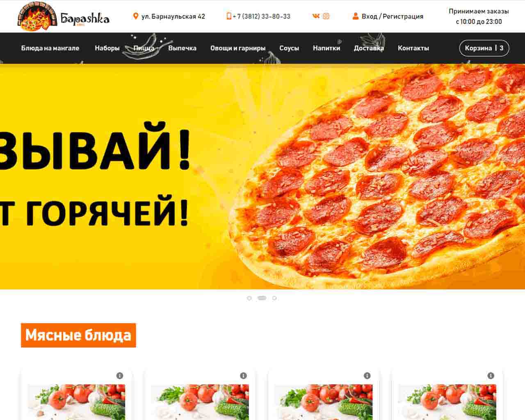
Task: Open info icon on fourth product card
Action: tap(491, 376)
